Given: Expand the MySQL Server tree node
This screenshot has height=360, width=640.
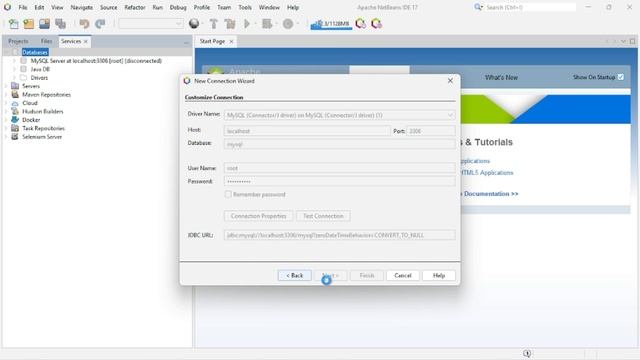Looking at the screenshot, I should point(14,61).
